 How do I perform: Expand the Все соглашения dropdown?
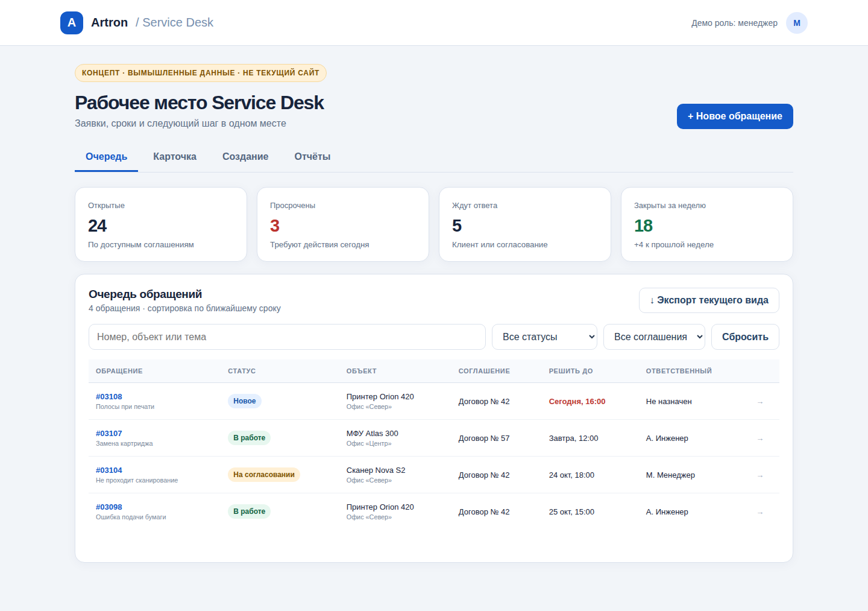[655, 337]
